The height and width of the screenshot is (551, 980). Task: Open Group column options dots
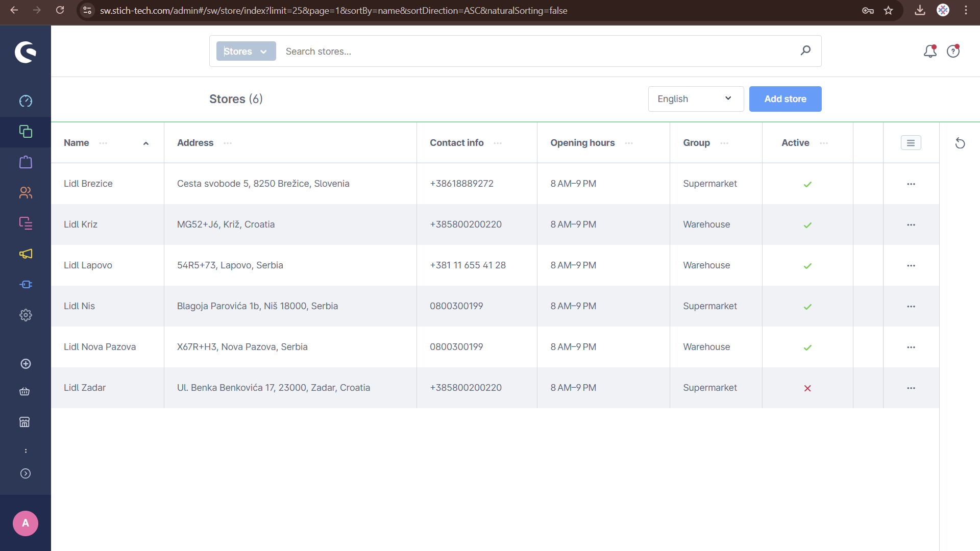(724, 143)
